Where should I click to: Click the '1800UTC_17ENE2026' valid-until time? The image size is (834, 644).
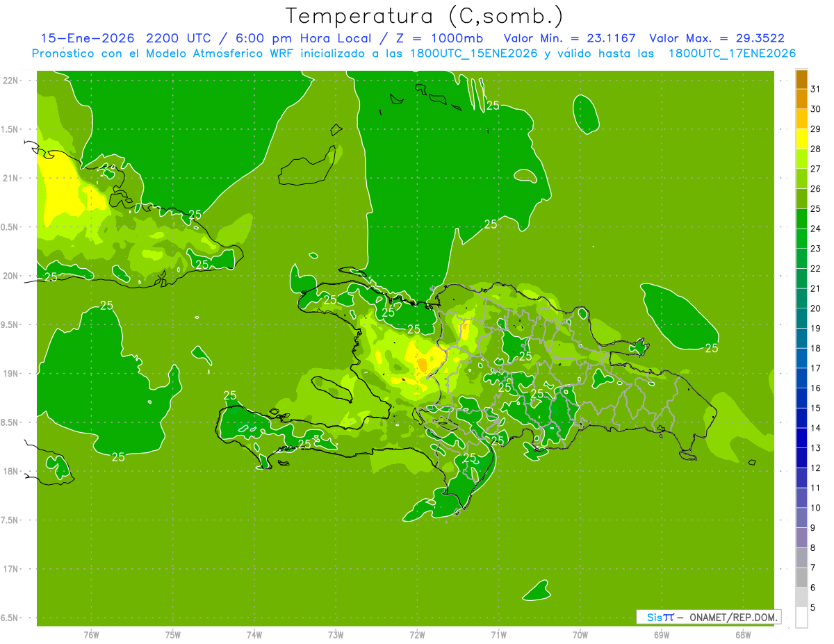coord(732,53)
